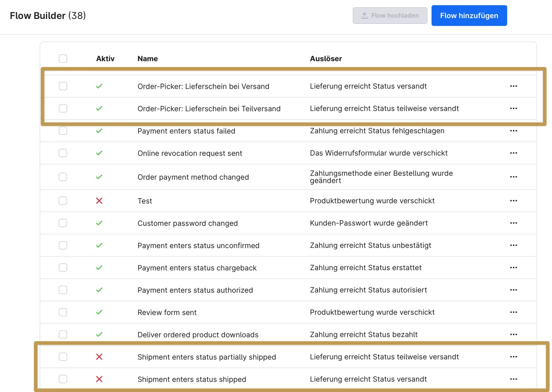Open flow Order-Picker: Lieferschein bei Teilversand
The image size is (552, 392).
coord(209,109)
